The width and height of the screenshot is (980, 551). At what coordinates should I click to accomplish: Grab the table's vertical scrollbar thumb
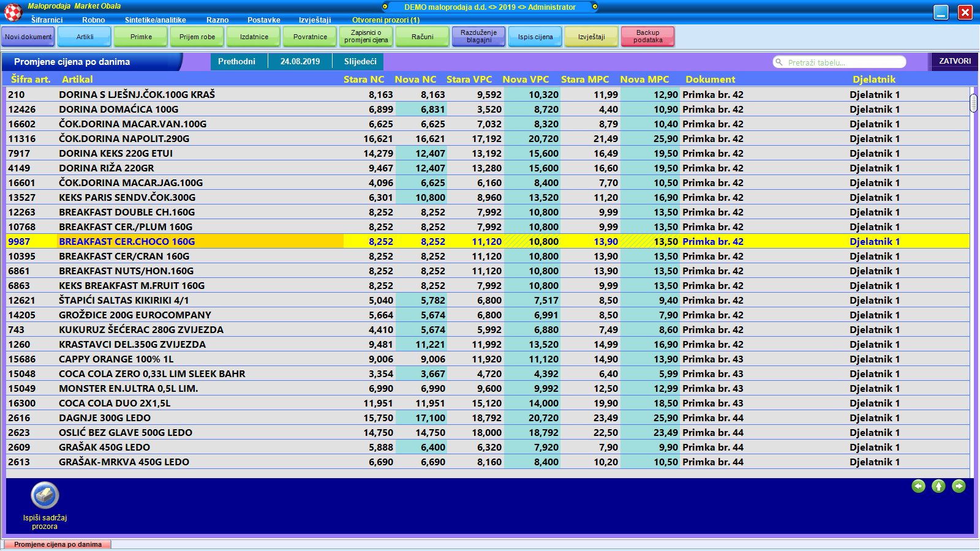pyautogui.click(x=974, y=103)
